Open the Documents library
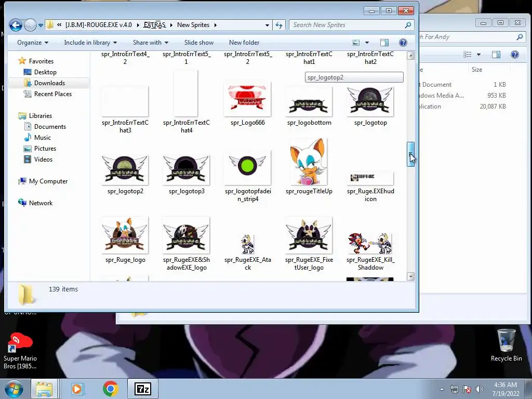532x399 pixels. click(x=45, y=127)
